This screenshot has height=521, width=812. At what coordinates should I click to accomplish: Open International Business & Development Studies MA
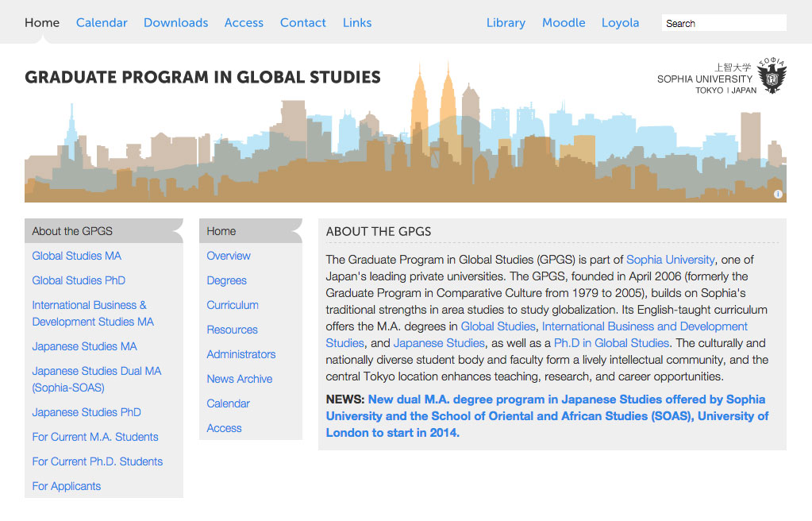pyautogui.click(x=93, y=313)
